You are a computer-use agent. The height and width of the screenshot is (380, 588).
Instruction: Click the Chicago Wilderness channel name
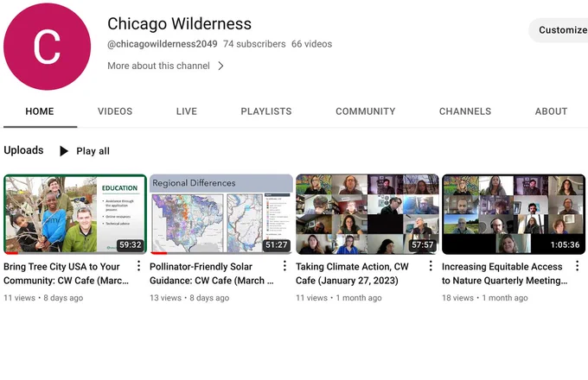[x=179, y=23]
